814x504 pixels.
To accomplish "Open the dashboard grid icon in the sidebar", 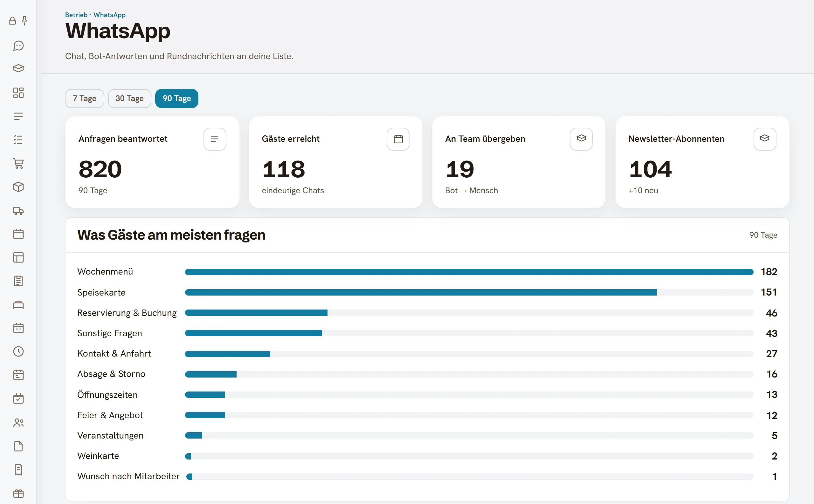I will click(18, 93).
